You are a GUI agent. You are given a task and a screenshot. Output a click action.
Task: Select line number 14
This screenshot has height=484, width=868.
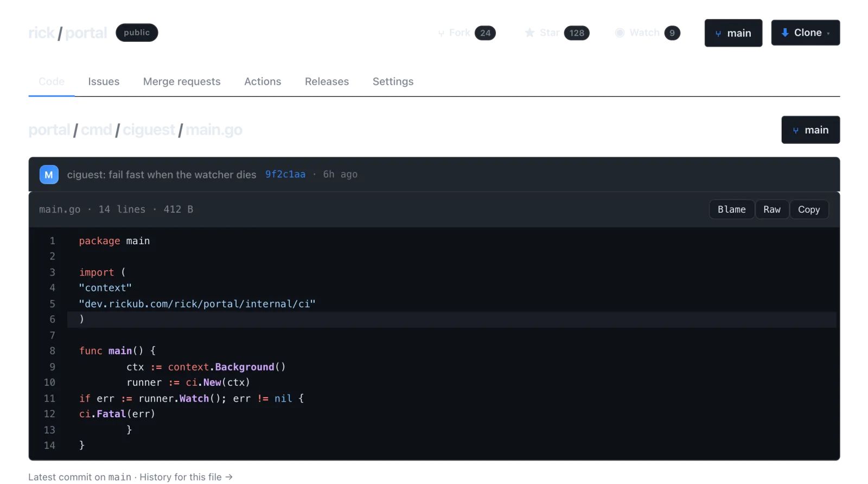click(49, 445)
